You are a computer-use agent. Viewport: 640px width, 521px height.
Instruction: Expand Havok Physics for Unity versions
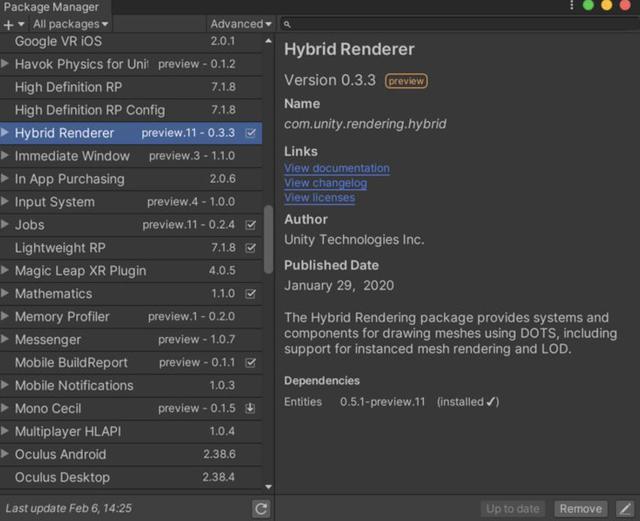click(5, 63)
